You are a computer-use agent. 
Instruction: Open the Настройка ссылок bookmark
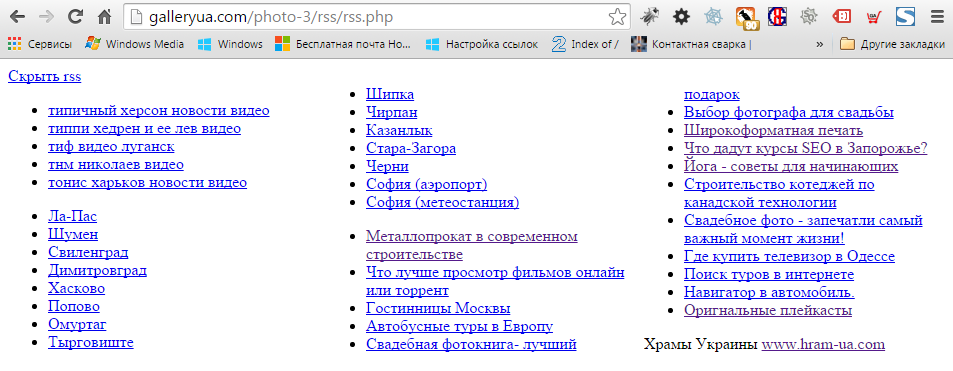pos(481,44)
